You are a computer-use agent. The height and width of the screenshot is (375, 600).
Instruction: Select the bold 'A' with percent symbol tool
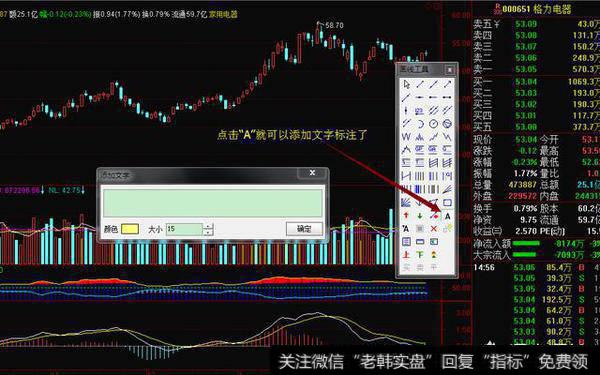point(405,229)
